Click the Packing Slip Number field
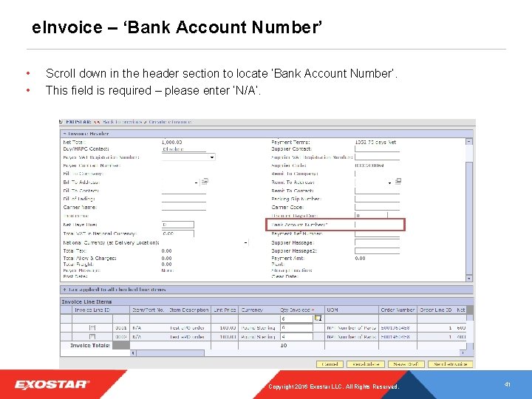The width and height of the screenshot is (532, 399). [377, 199]
